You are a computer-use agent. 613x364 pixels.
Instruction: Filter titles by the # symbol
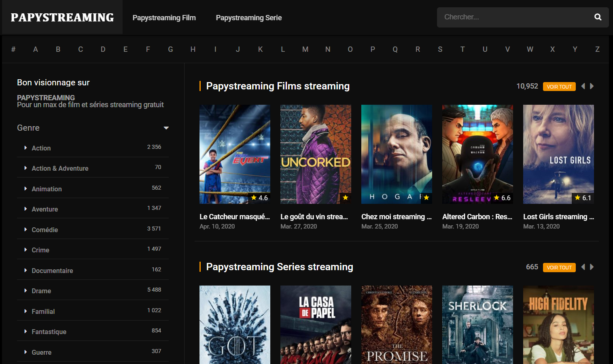pyautogui.click(x=13, y=49)
